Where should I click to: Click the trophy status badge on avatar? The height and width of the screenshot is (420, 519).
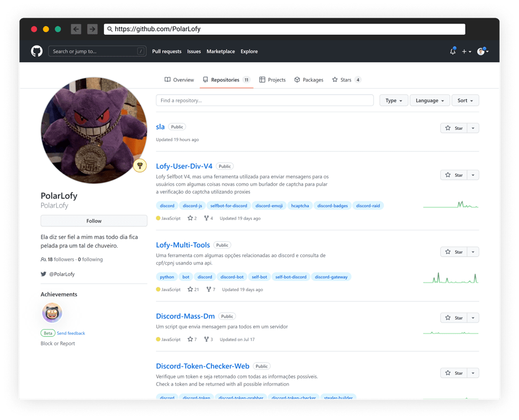coord(140,166)
